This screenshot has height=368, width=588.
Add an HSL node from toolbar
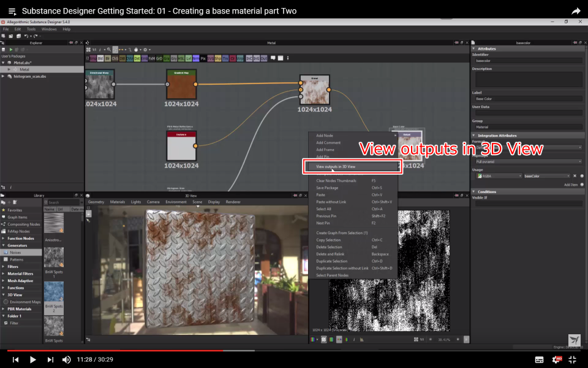[181, 59]
